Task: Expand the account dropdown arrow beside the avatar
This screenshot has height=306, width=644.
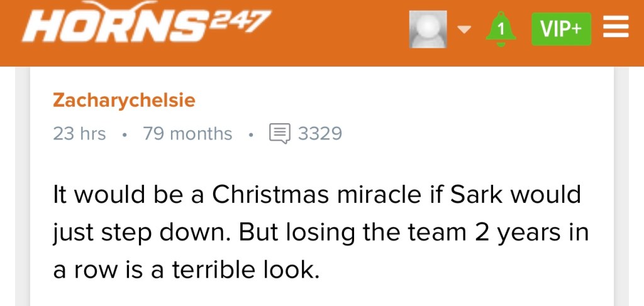Action: click(464, 30)
